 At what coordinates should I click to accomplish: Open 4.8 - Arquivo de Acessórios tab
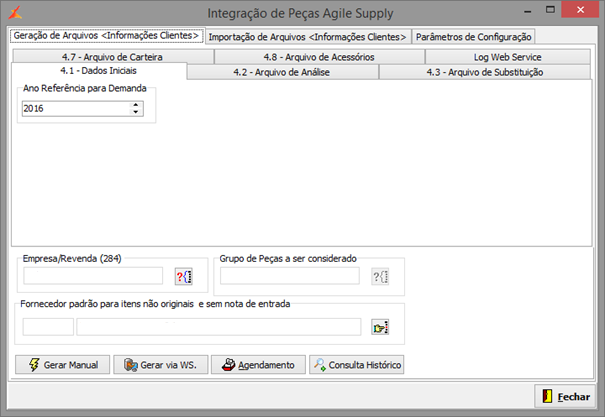click(x=319, y=57)
